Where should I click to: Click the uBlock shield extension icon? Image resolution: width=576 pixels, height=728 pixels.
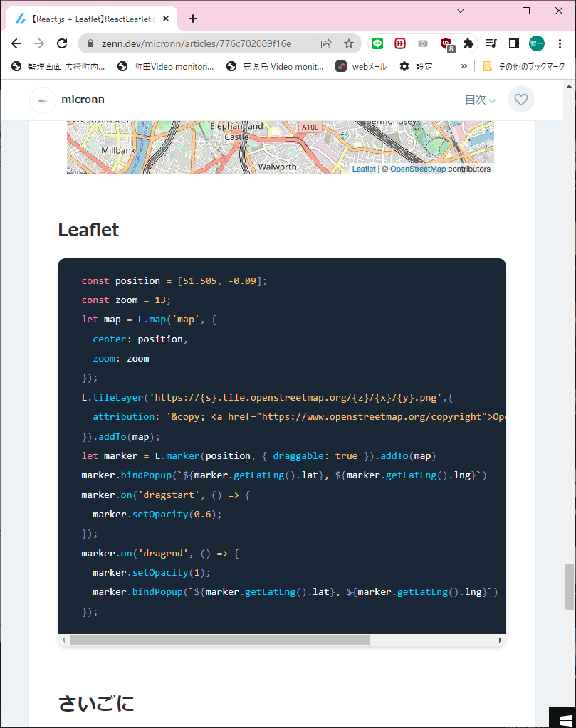tap(446, 43)
